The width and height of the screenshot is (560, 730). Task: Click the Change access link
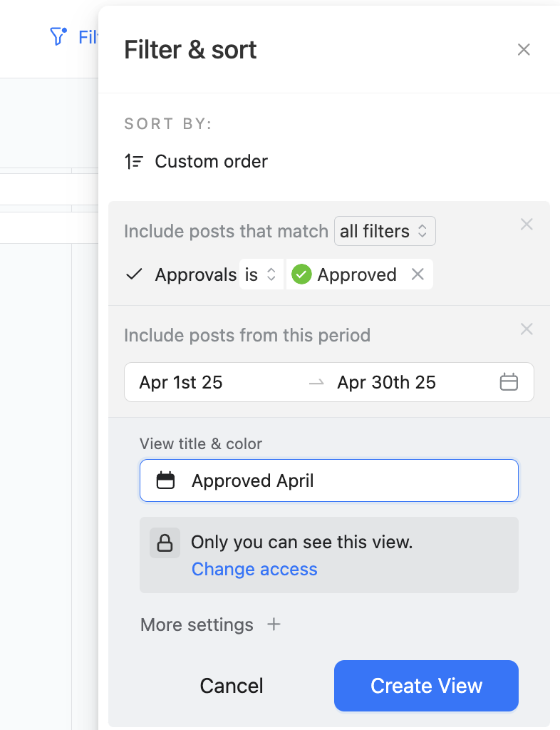(254, 569)
